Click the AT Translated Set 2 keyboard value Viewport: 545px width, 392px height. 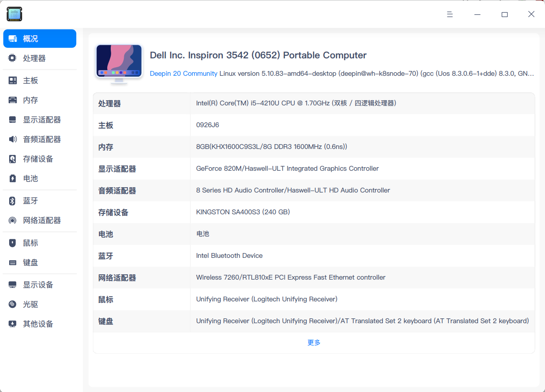(x=362, y=321)
